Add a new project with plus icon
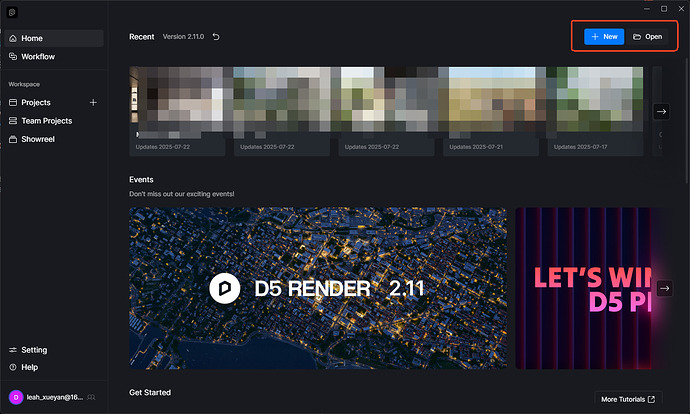Image resolution: width=690 pixels, height=414 pixels. 93,103
